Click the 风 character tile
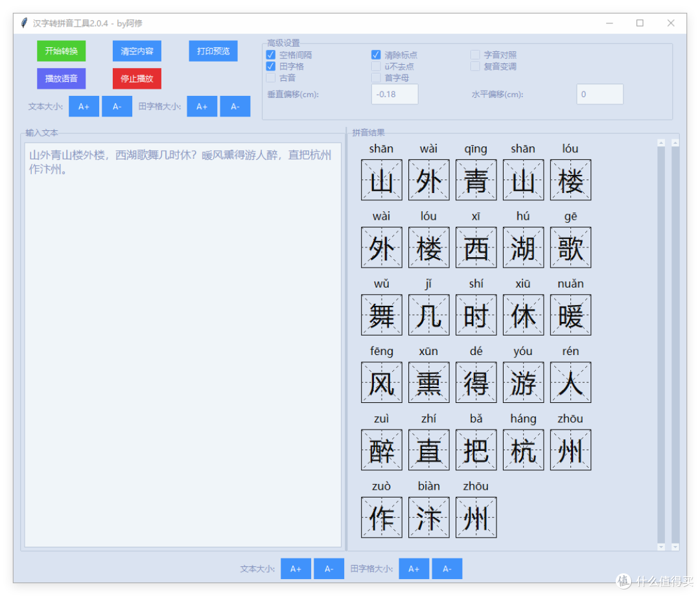 382,382
